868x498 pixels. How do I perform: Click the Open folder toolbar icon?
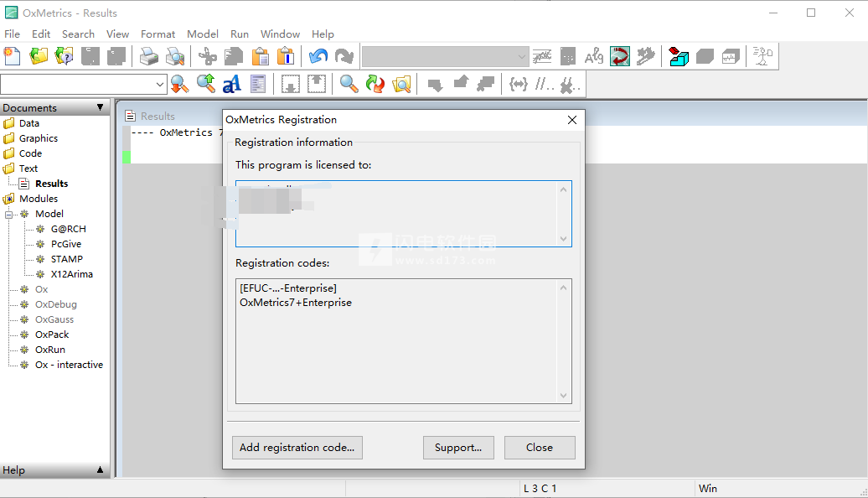point(39,56)
